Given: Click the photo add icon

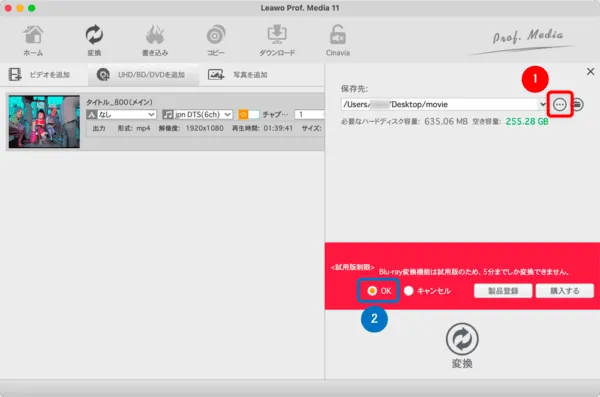Looking at the screenshot, I should pos(216,75).
